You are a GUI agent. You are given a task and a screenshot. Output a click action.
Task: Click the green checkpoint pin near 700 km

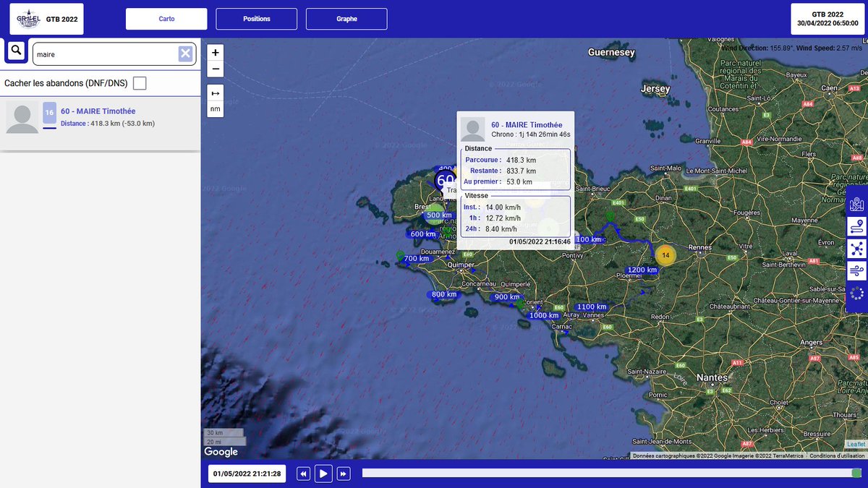pos(399,255)
